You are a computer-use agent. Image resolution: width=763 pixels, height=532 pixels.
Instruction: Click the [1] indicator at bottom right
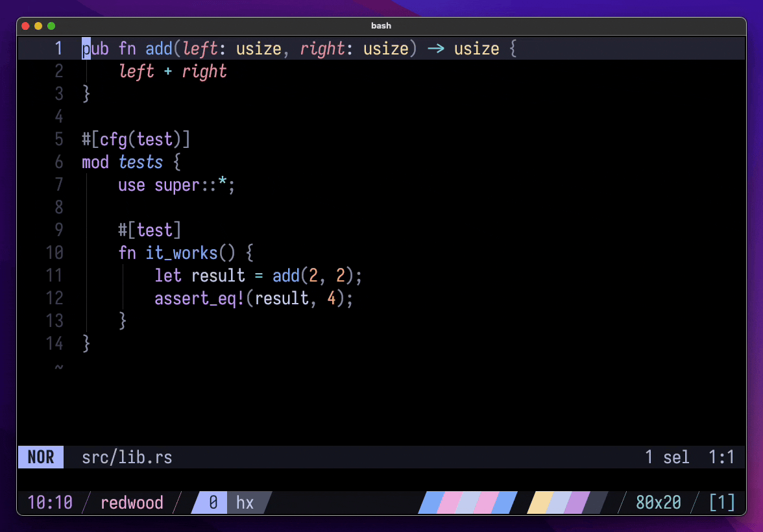pos(722,502)
